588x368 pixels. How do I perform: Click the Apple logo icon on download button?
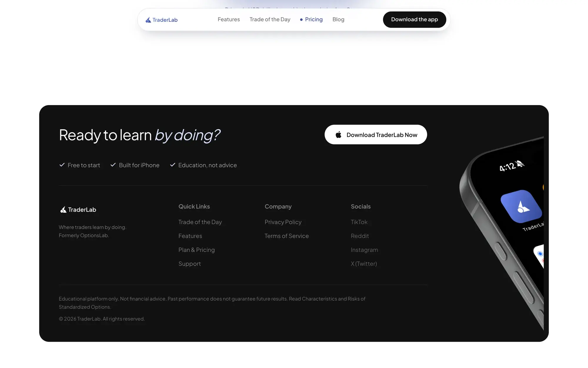click(x=339, y=135)
